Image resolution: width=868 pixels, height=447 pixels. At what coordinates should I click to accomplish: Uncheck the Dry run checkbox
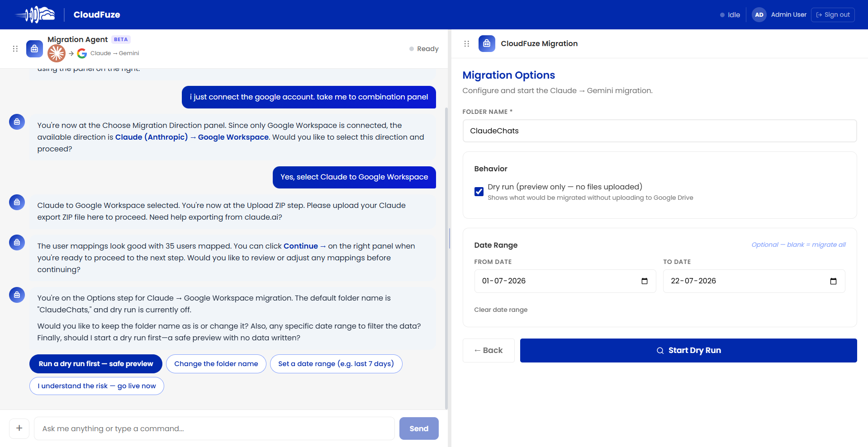tap(479, 192)
